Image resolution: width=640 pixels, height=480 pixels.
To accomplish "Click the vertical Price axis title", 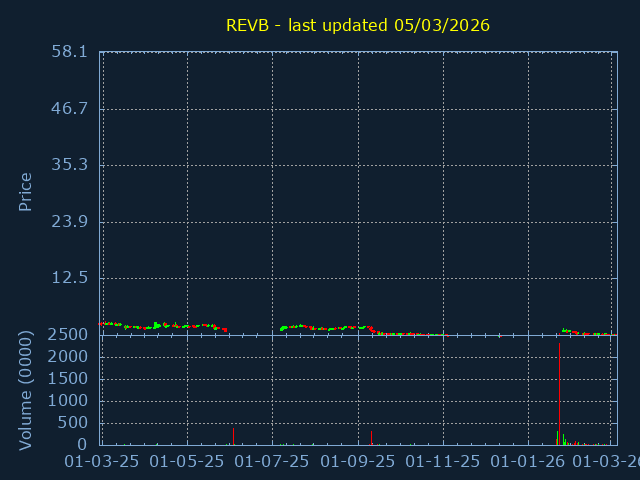I will (x=26, y=191).
